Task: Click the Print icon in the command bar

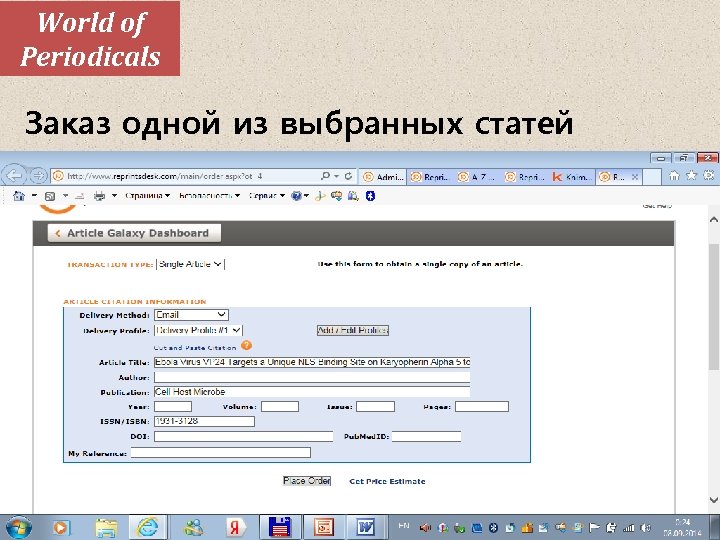Action: (x=99, y=196)
